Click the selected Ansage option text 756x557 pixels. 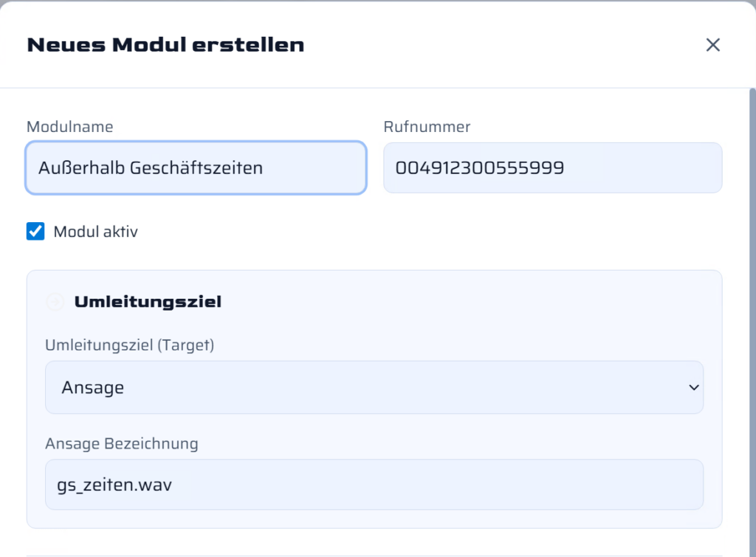point(93,387)
